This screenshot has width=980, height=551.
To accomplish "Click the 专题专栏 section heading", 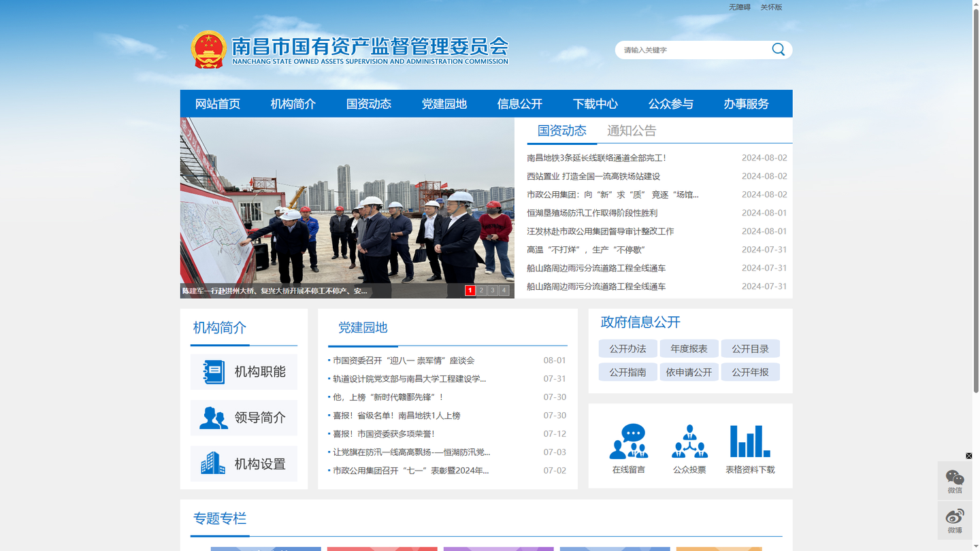I will click(220, 518).
